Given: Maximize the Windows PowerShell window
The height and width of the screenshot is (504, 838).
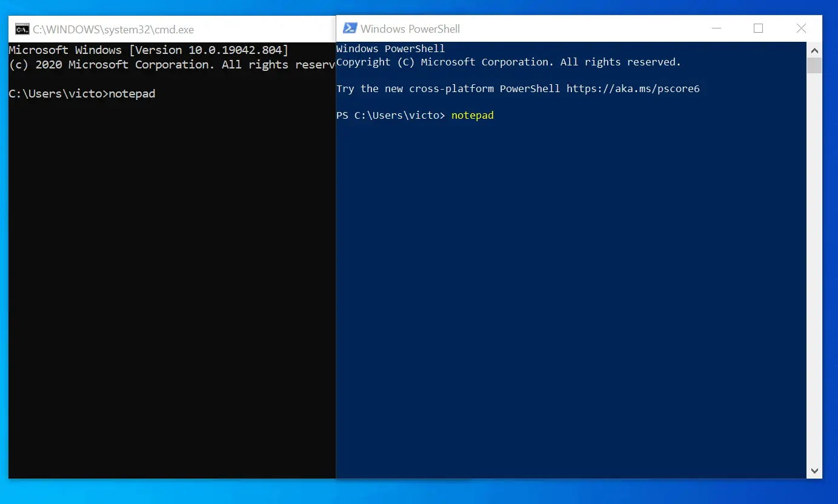Looking at the screenshot, I should 758,28.
